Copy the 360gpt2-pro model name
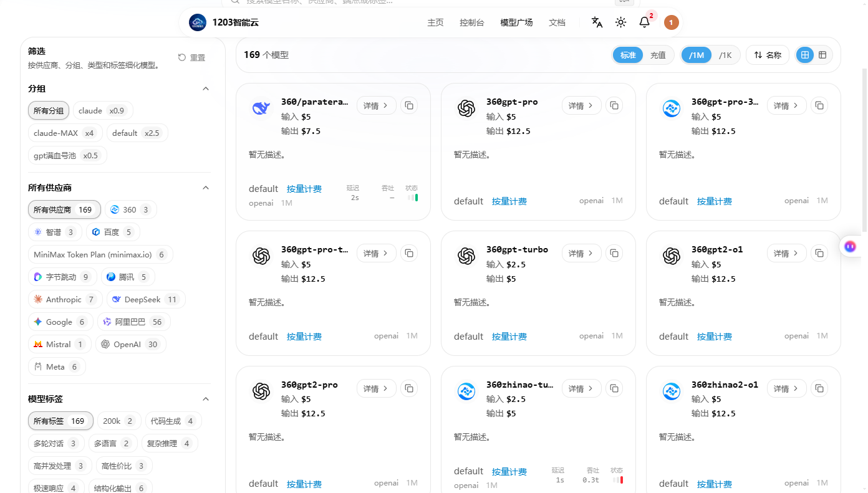Image resolution: width=868 pixels, height=493 pixels. click(409, 388)
